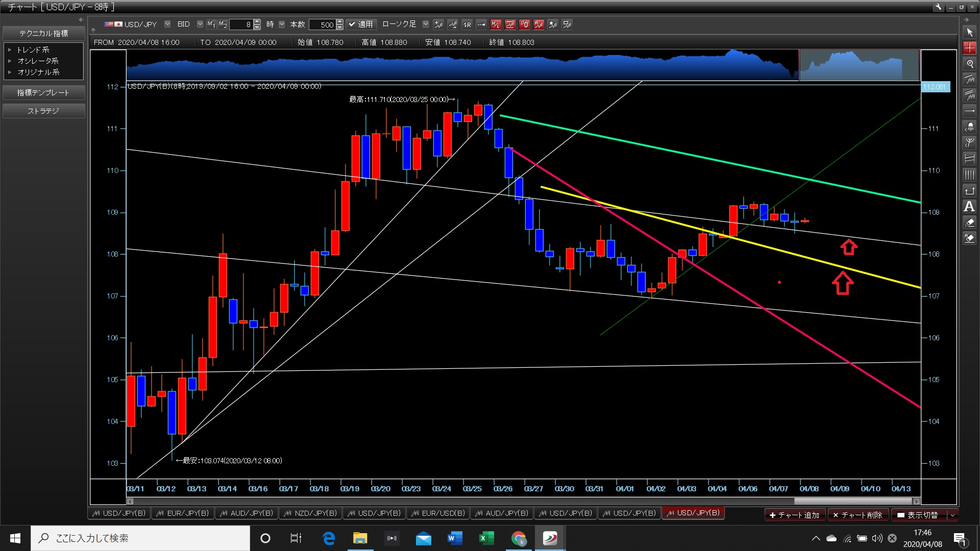Select the text annotation tool (A)
Screen dimensions: 980x551
(969, 207)
